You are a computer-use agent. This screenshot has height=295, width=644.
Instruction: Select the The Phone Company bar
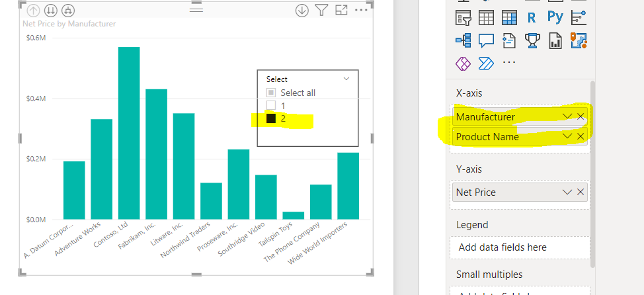321,202
